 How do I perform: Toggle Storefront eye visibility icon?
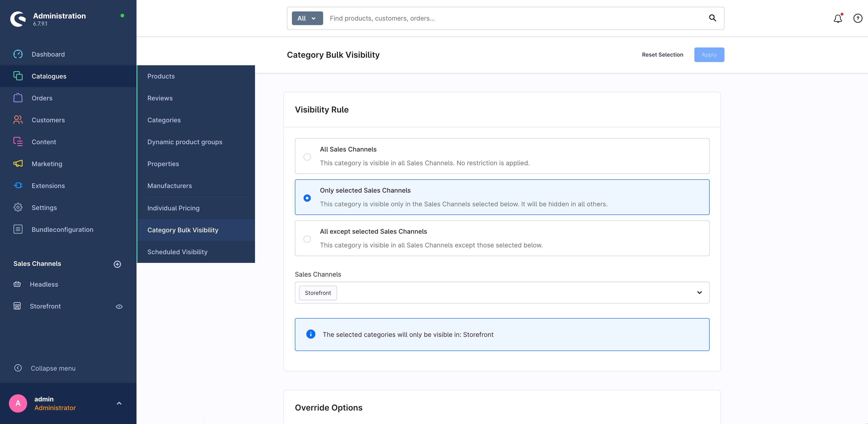pos(119,307)
